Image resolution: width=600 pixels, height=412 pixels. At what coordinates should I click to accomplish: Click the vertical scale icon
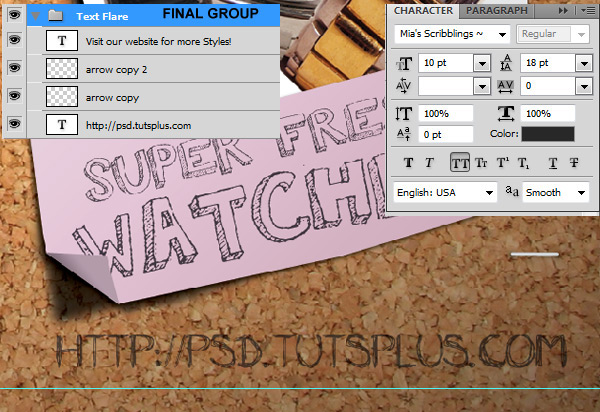click(x=403, y=114)
